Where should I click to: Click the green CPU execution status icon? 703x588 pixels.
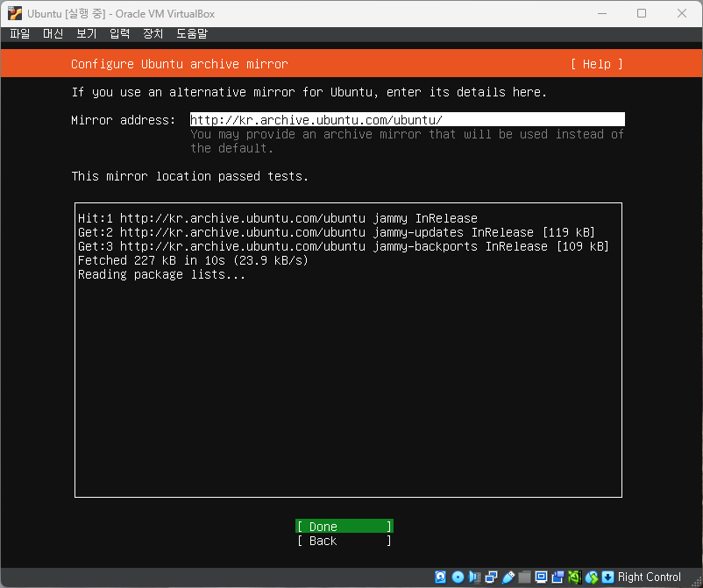click(575, 577)
